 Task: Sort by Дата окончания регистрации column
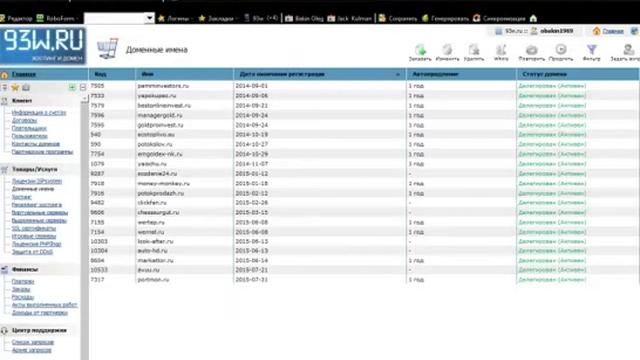[320, 74]
